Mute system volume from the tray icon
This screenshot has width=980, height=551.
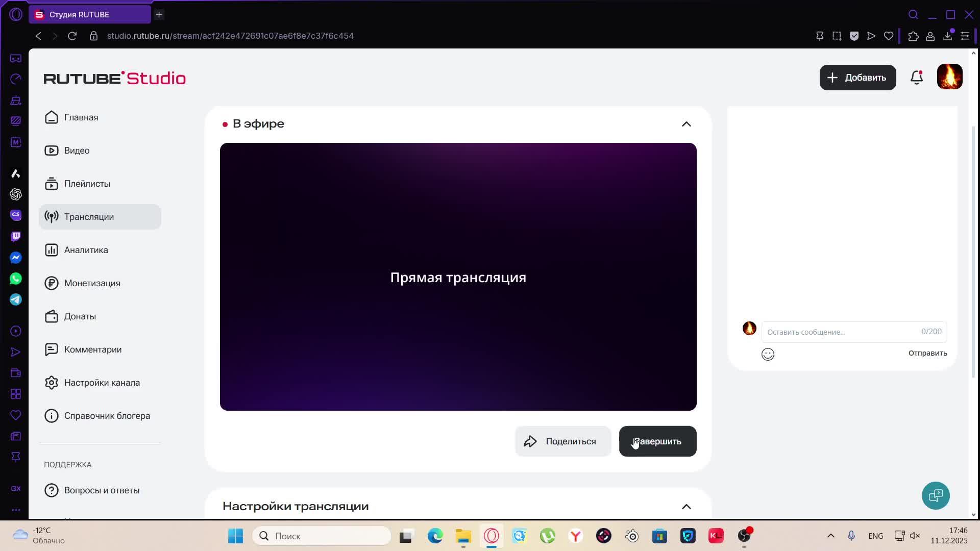click(x=915, y=536)
